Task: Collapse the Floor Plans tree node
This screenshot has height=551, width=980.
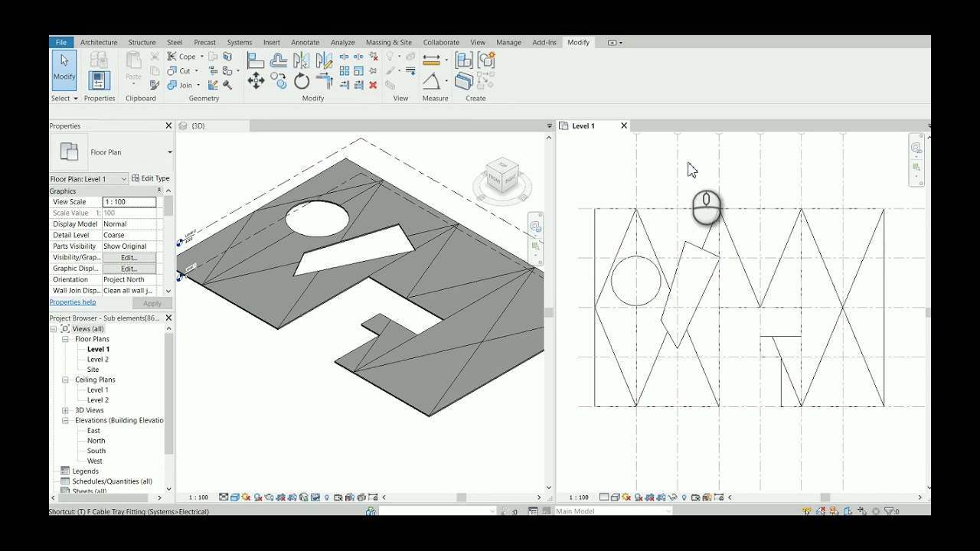Action: pos(65,339)
